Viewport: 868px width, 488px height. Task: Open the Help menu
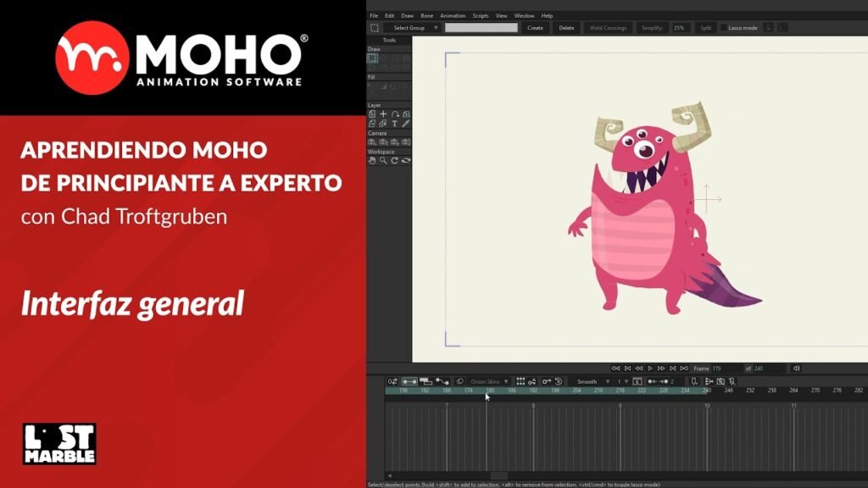click(x=547, y=15)
